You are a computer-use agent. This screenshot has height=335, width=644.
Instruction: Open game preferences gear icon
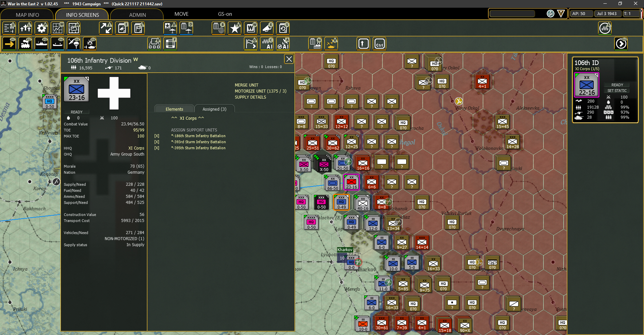pos(42,28)
